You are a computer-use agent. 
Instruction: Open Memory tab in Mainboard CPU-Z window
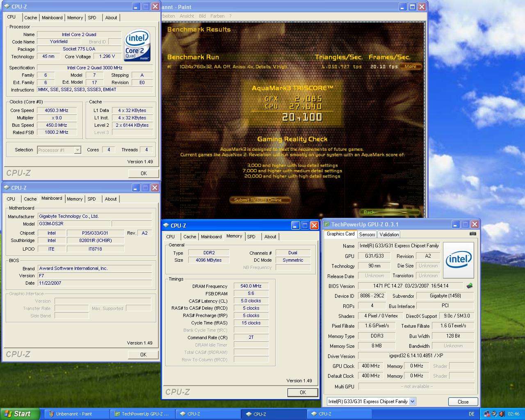pos(75,199)
